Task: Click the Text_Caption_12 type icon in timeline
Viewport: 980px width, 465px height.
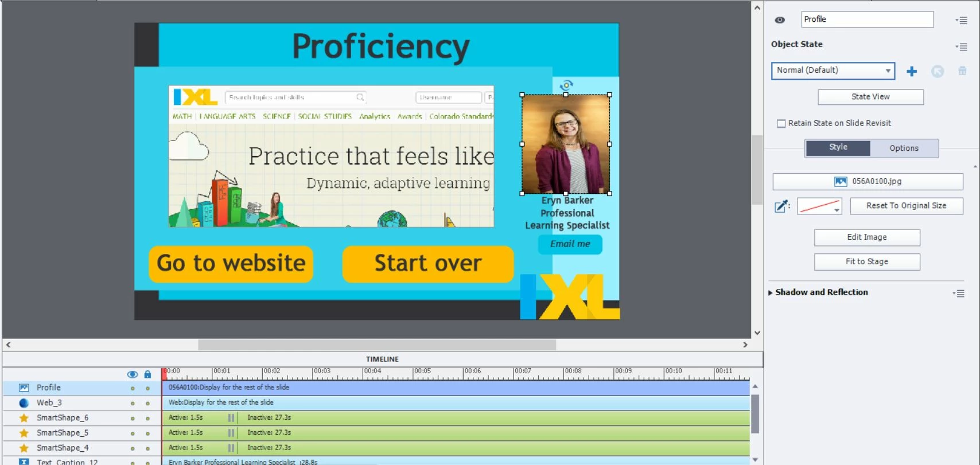Action: click(24, 462)
